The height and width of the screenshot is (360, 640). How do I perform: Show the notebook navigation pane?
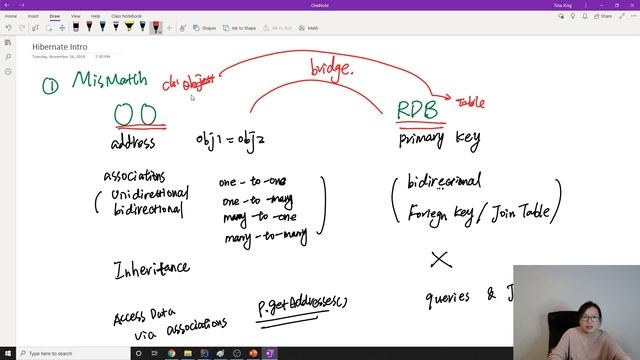point(8,42)
